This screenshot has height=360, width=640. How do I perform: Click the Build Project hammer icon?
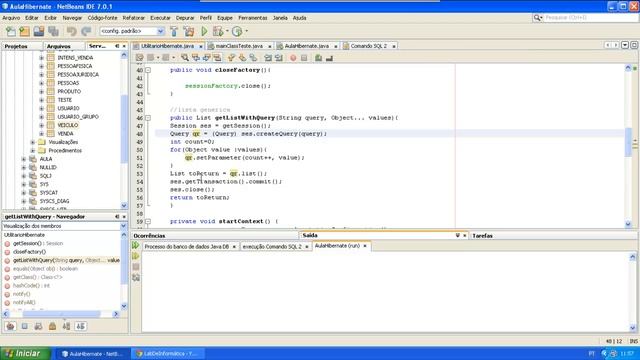tap(174, 31)
